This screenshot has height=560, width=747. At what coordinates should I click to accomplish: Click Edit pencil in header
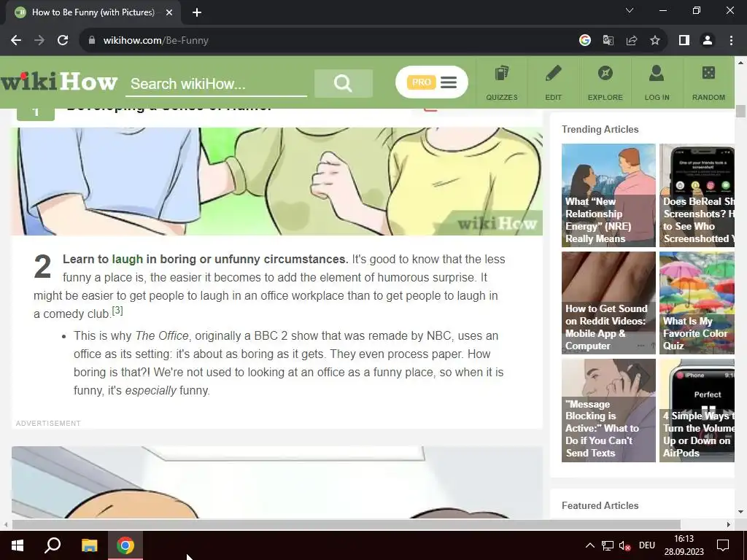(x=553, y=82)
